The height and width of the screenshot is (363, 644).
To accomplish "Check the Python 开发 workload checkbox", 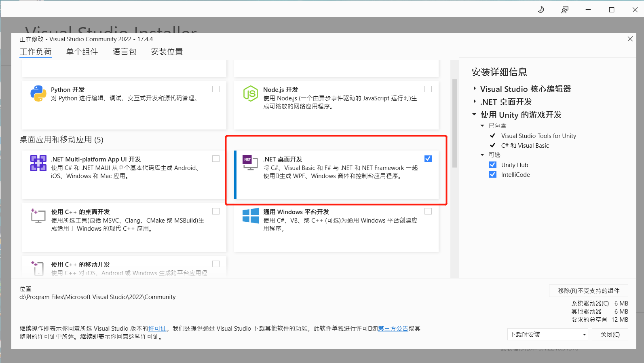I will point(216,89).
